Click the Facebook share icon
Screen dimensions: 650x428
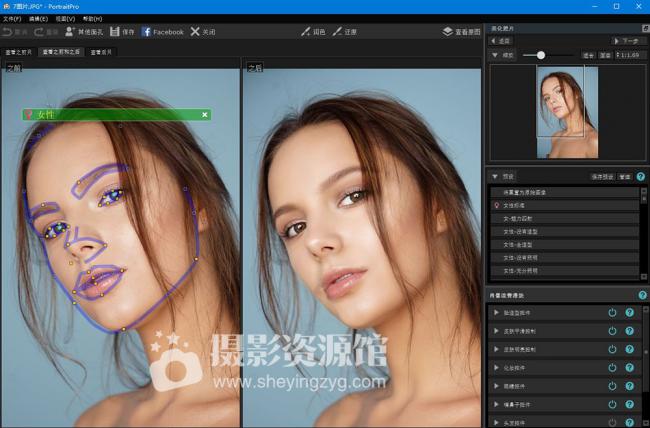point(146,32)
